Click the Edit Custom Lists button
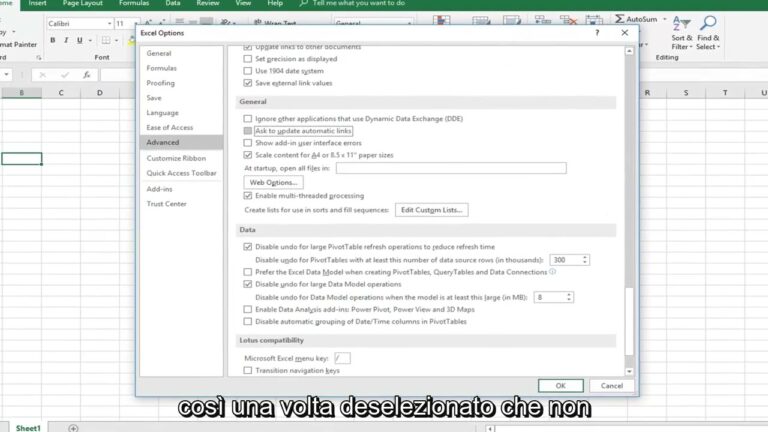 [x=432, y=210]
